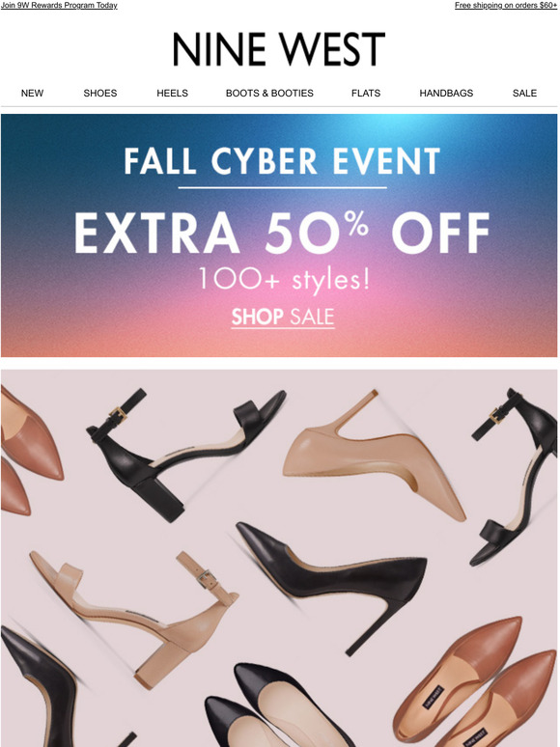Click the Nine West logo

[279, 49]
